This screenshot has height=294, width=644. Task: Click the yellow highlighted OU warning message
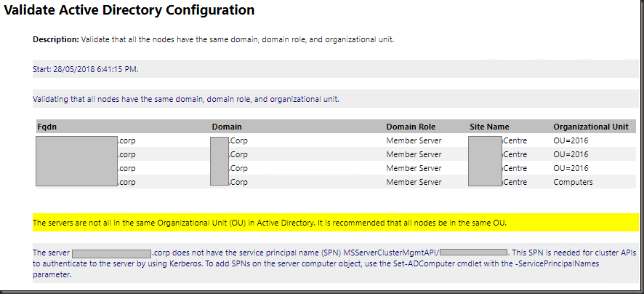[269, 222]
